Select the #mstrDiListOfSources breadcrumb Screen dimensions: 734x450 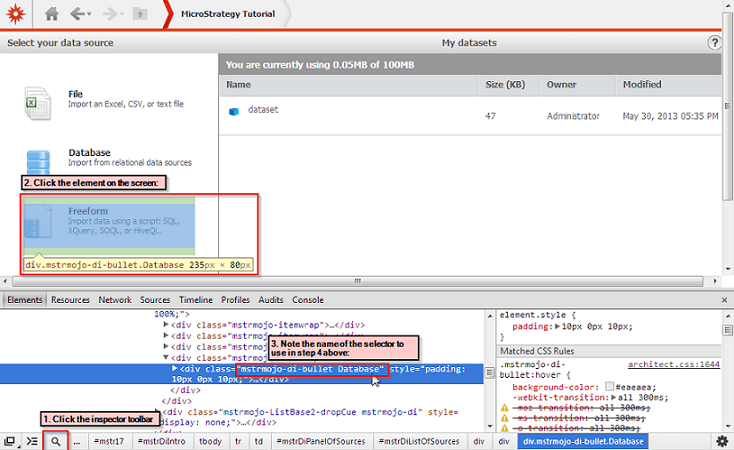pyautogui.click(x=419, y=442)
